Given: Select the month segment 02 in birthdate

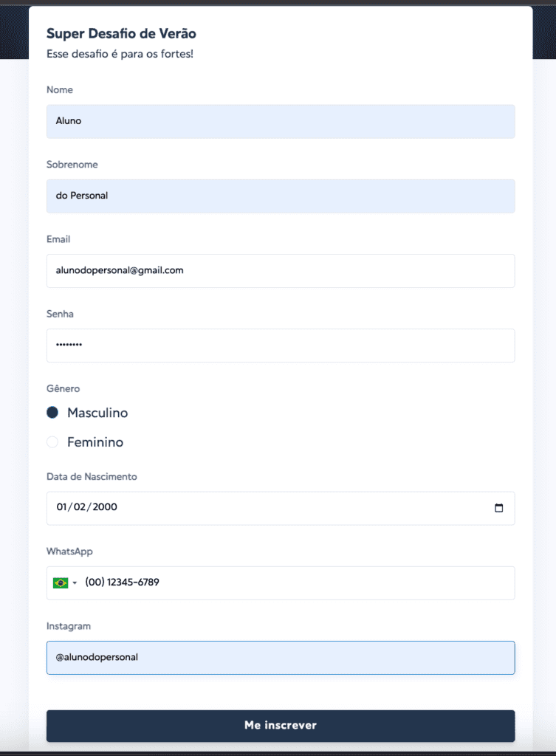Looking at the screenshot, I should click(80, 506).
